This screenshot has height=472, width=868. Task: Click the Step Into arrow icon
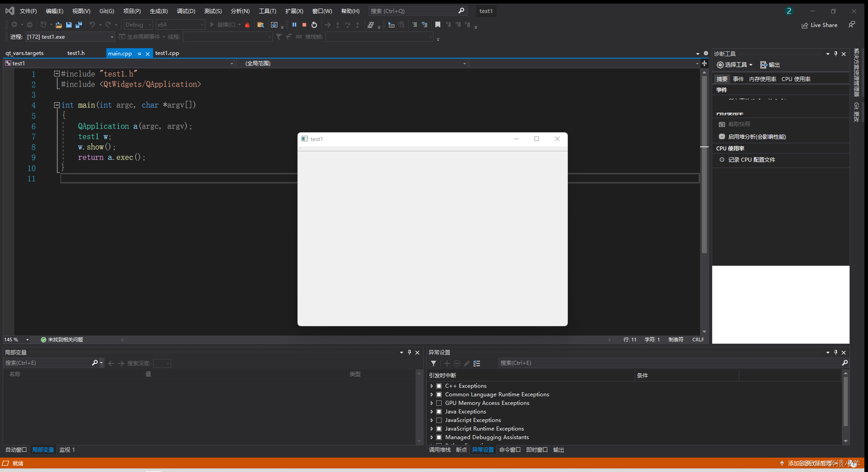[338, 25]
